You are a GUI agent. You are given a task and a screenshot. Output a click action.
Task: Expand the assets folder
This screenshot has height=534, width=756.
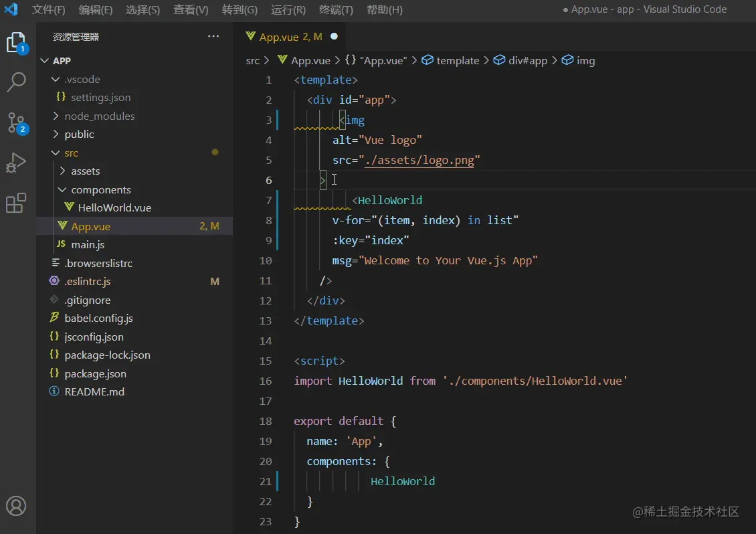[63, 171]
